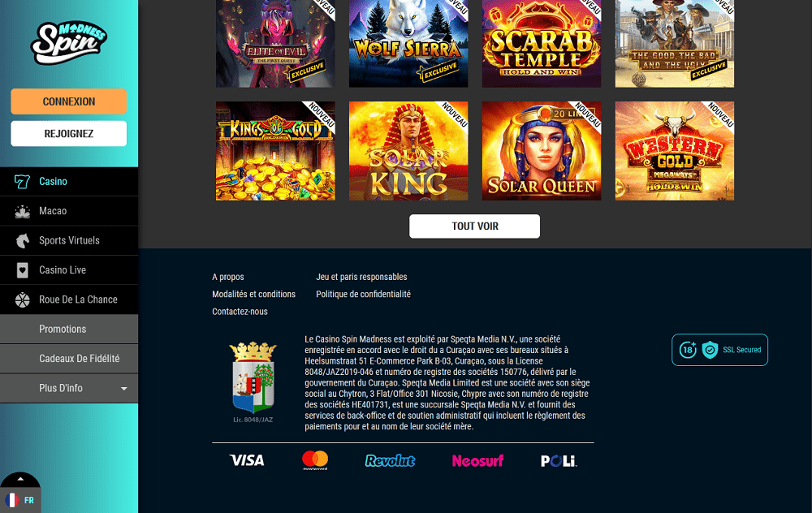The height and width of the screenshot is (513, 812).
Task: Click the Spin Madness logo
Action: point(69,43)
